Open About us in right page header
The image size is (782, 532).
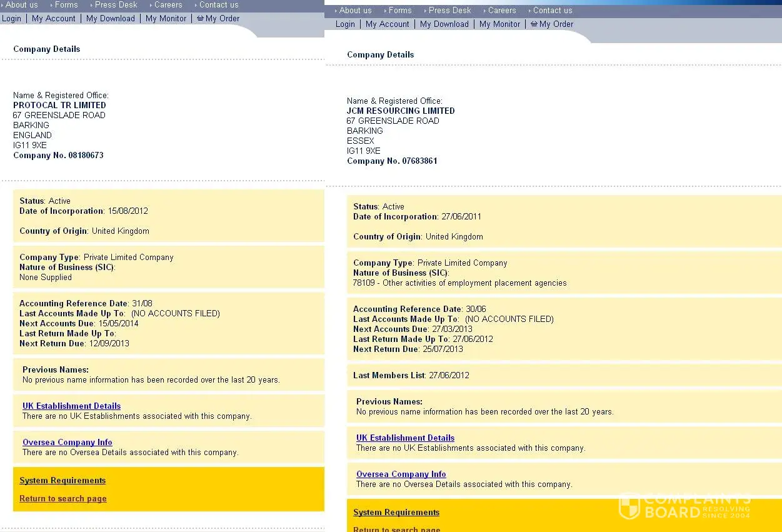tap(355, 11)
